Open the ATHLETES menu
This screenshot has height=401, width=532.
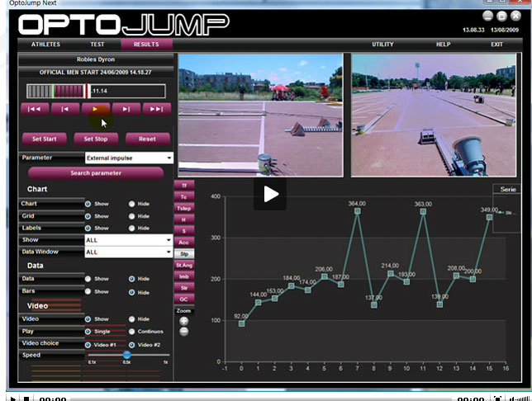tap(45, 45)
